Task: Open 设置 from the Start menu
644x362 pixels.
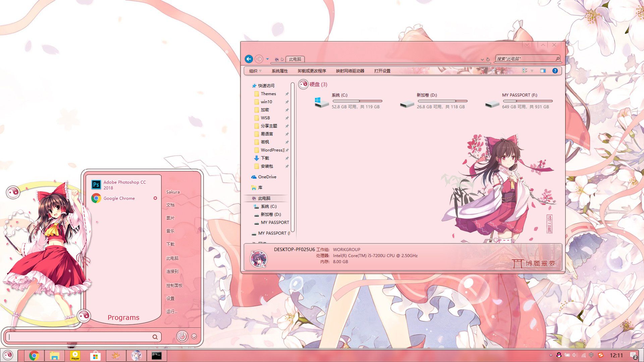Action: 170,298
